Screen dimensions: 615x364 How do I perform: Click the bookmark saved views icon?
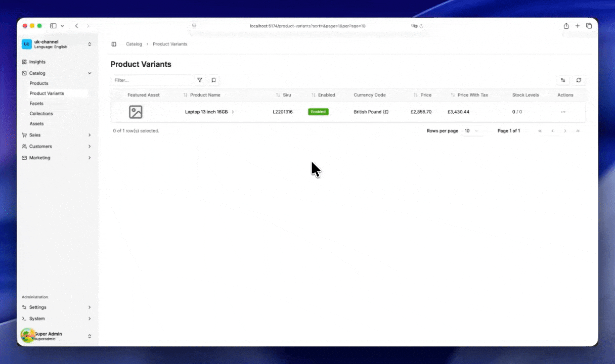coord(213,80)
